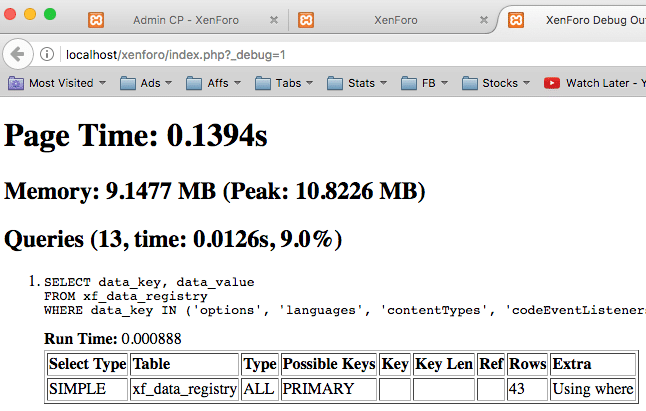Open the Affs bookmarks folder label
Image resolution: width=646 pixels, height=411 pixels.
click(x=218, y=83)
